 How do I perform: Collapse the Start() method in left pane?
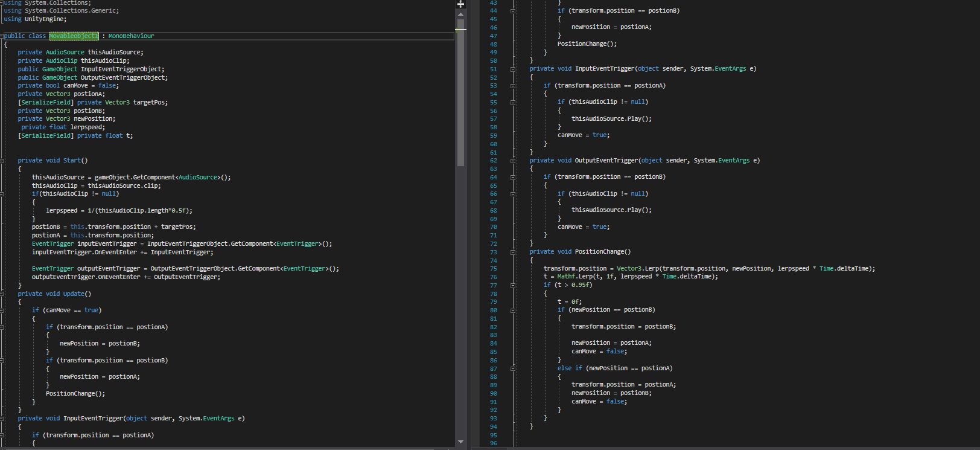(x=2, y=161)
